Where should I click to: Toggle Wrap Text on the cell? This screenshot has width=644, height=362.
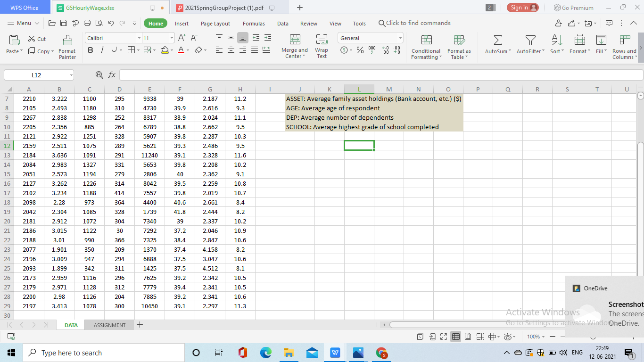[x=322, y=46]
